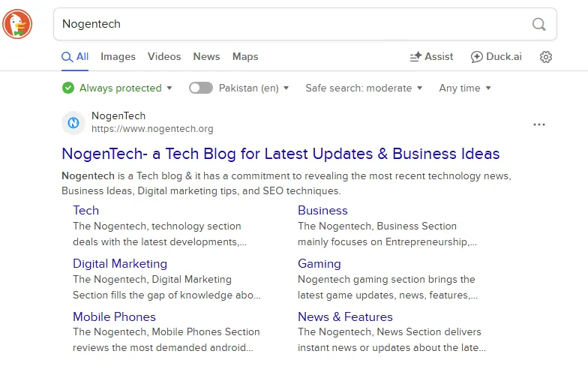Click the green Always protected checkmark icon
588x369 pixels.
click(x=67, y=88)
